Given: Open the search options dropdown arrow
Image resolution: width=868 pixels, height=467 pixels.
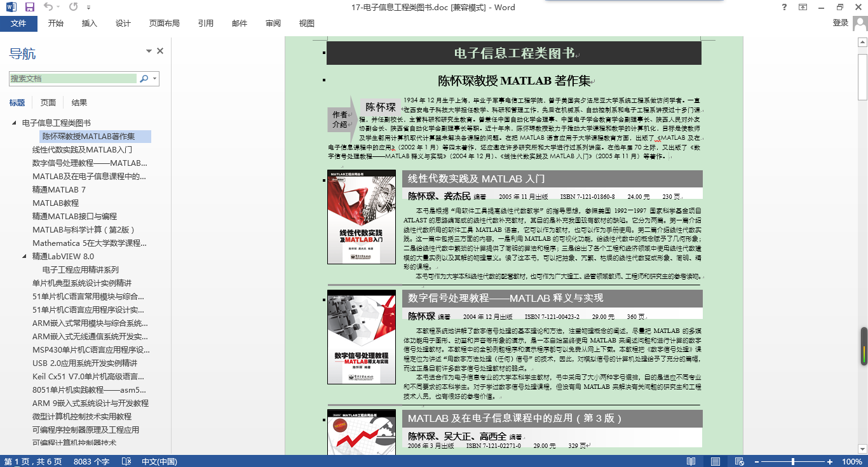Looking at the screenshot, I should (154, 79).
